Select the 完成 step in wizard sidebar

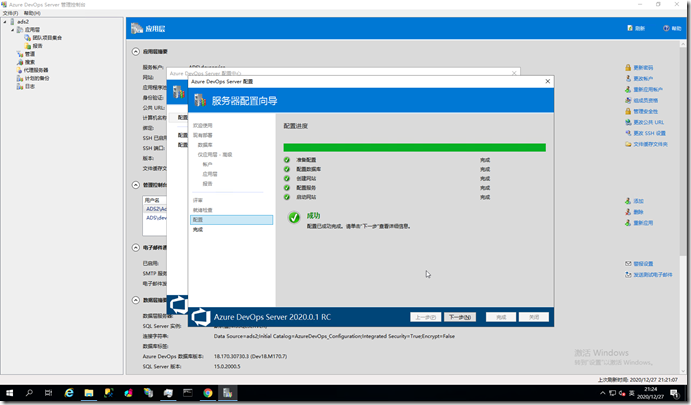pos(198,230)
